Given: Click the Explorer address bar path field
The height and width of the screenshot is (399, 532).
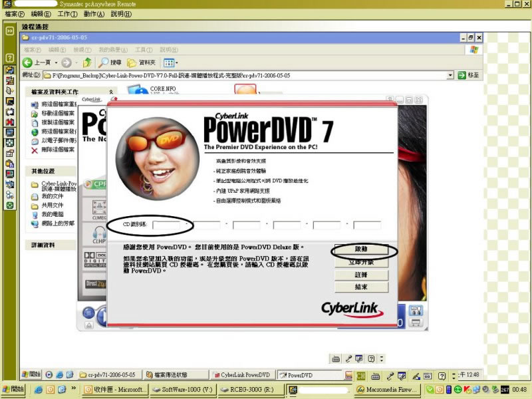Looking at the screenshot, I should [244, 75].
